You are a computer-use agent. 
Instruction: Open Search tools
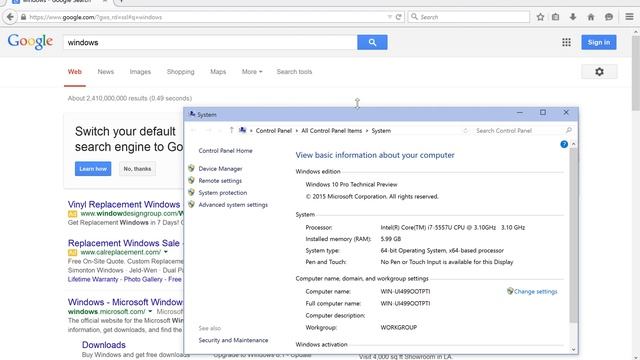[294, 72]
